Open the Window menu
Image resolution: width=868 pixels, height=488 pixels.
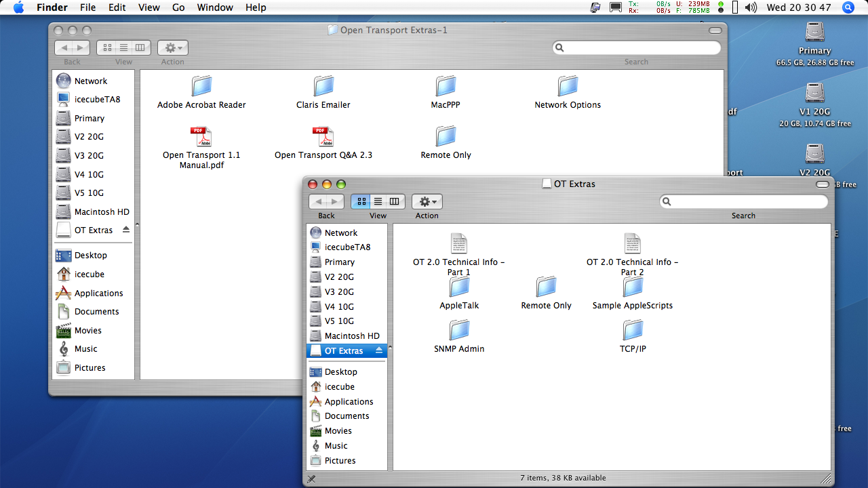point(215,7)
